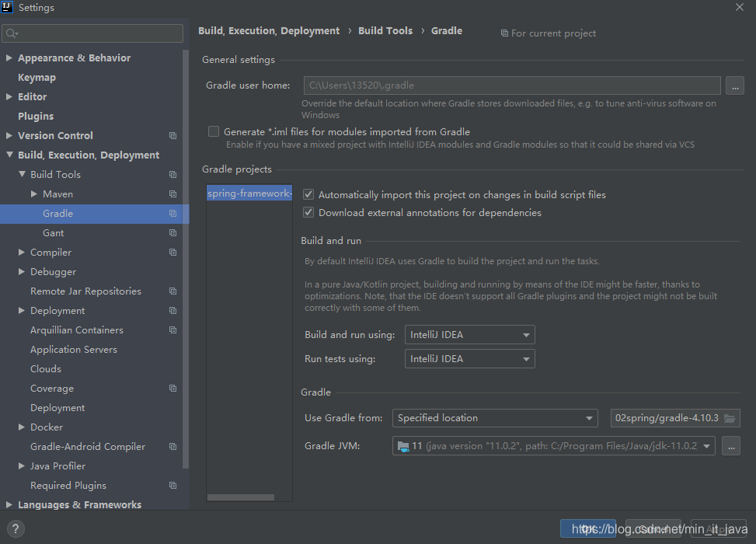Select Required Plugins in the tree
The image size is (756, 544).
(x=68, y=486)
